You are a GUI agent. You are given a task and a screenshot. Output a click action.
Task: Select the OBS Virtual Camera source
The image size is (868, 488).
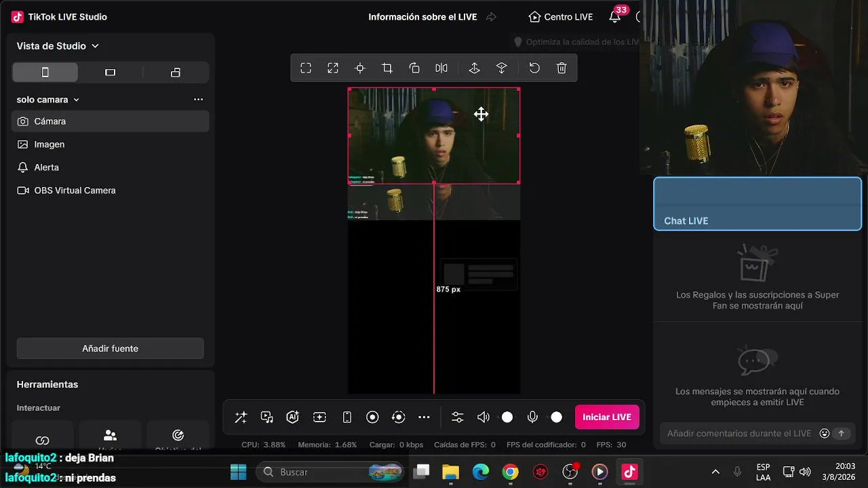(111, 190)
